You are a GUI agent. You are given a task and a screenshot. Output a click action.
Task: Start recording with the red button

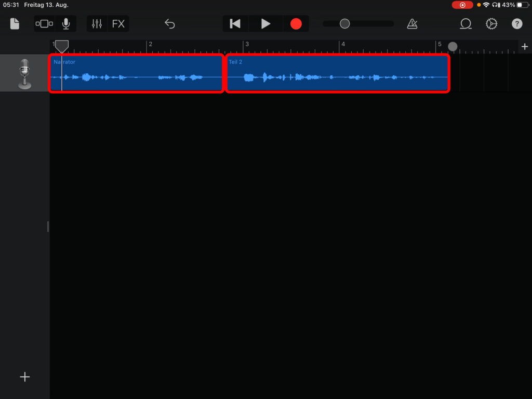[296, 24]
